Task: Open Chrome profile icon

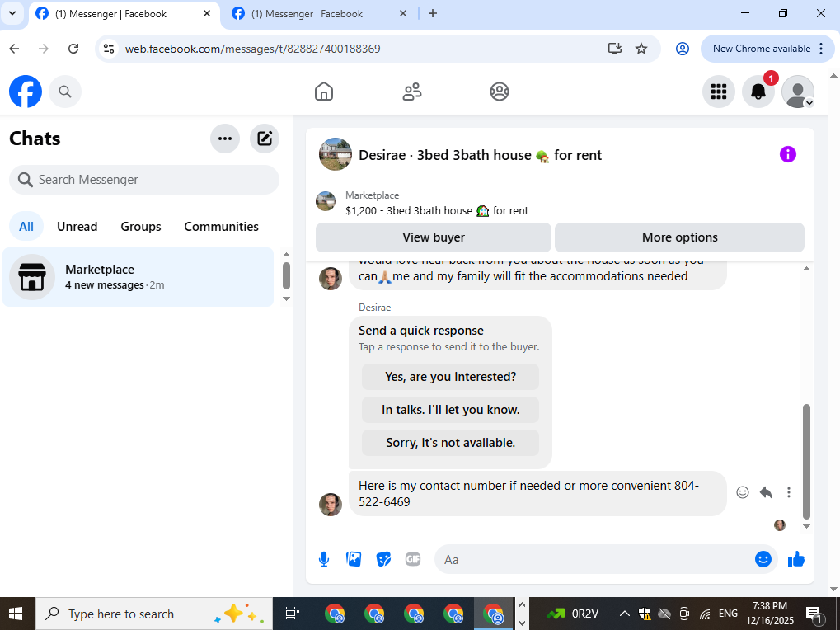Action: pos(682,49)
